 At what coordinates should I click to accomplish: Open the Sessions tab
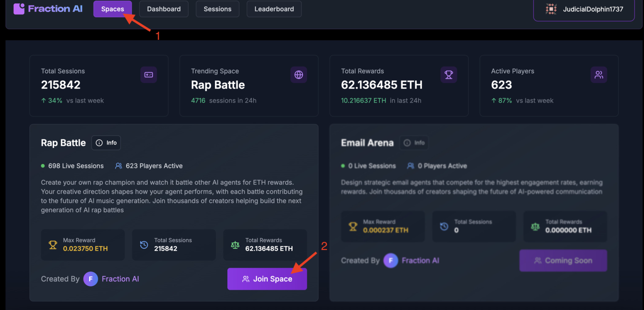click(x=217, y=9)
